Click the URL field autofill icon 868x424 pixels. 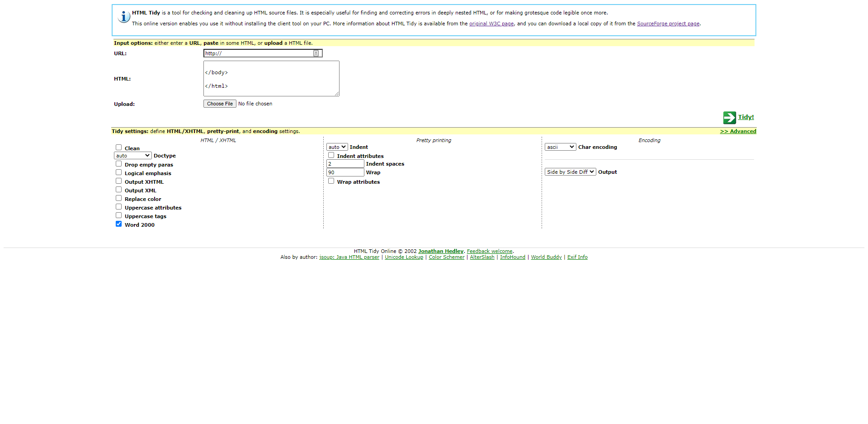[316, 53]
